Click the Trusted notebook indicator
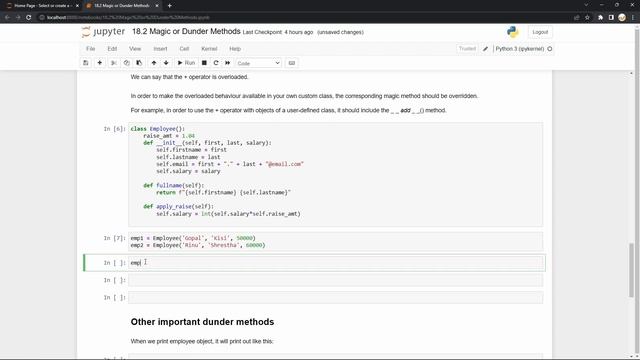The height and width of the screenshot is (360, 640). [x=467, y=49]
